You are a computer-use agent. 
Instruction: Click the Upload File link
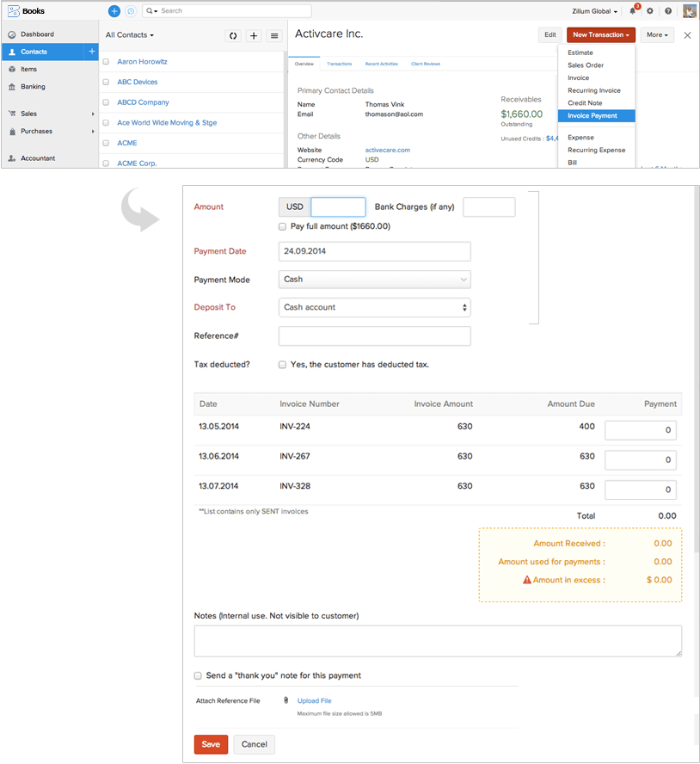point(314,701)
